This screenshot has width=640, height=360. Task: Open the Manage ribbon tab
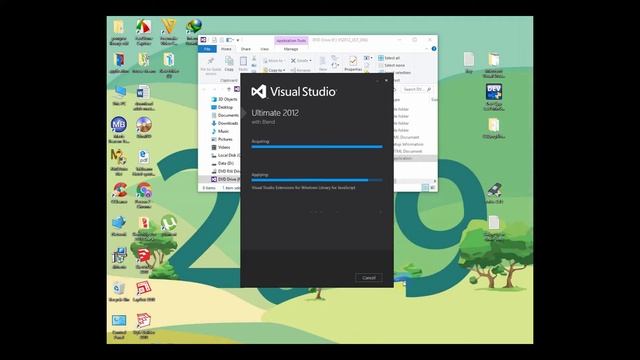tap(291, 49)
